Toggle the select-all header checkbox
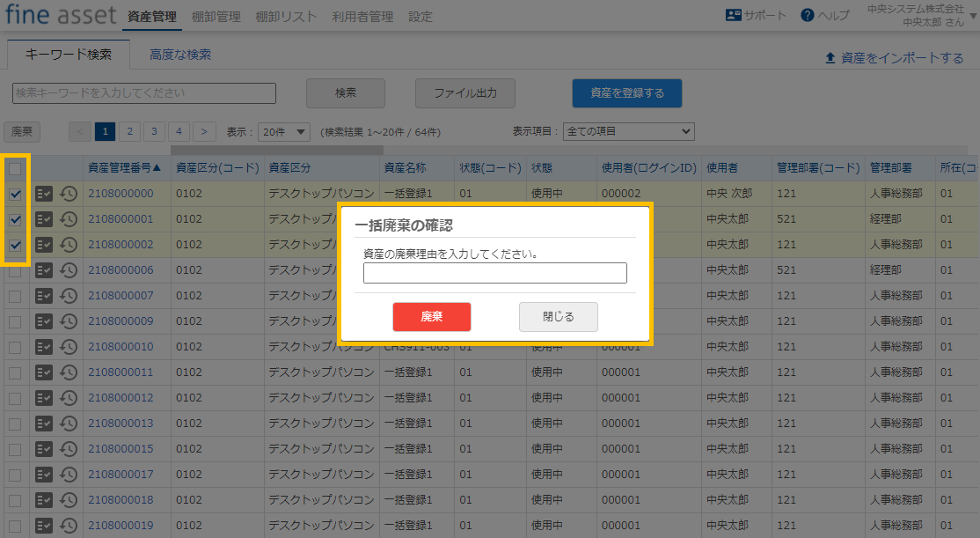The image size is (980, 538). click(15, 168)
